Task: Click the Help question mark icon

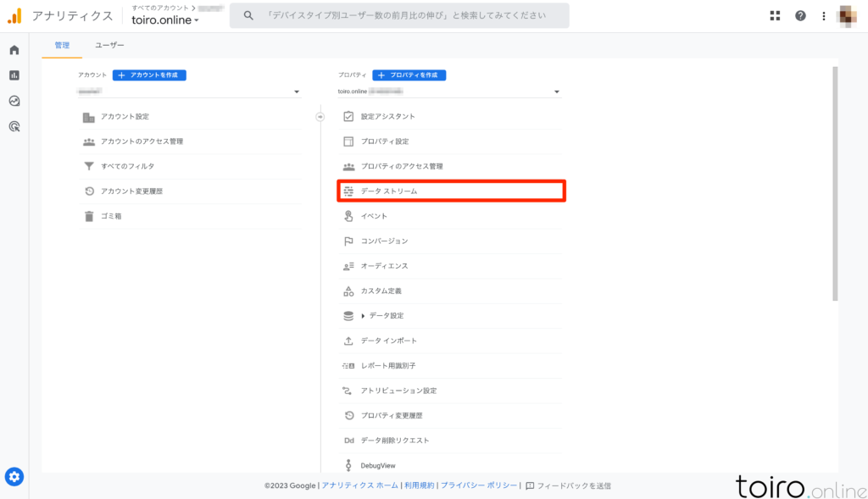Action: [x=800, y=15]
